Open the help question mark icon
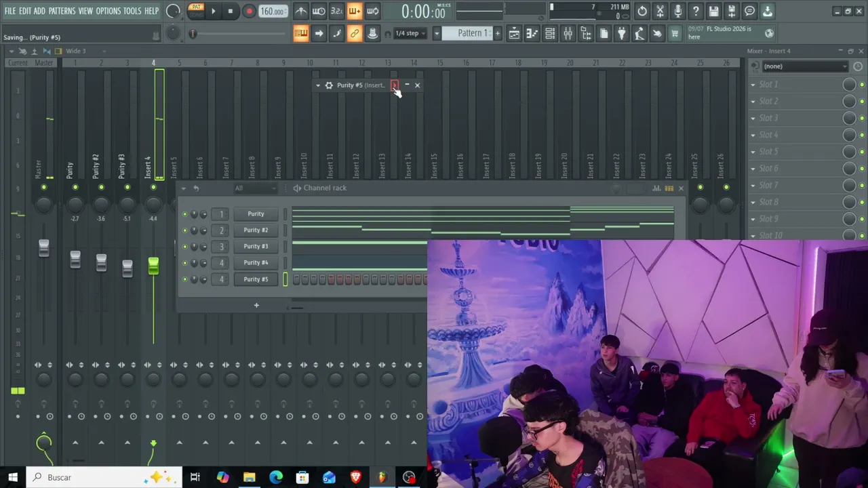The height and width of the screenshot is (488, 868). pyautogui.click(x=696, y=11)
